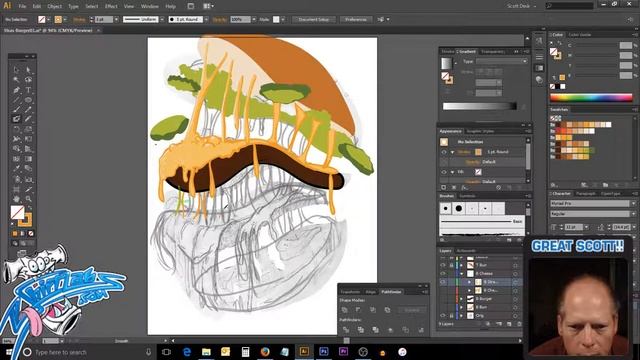This screenshot has width=640, height=360.
Task: Delete selection with Layers panel trash icon
Action: point(519,324)
